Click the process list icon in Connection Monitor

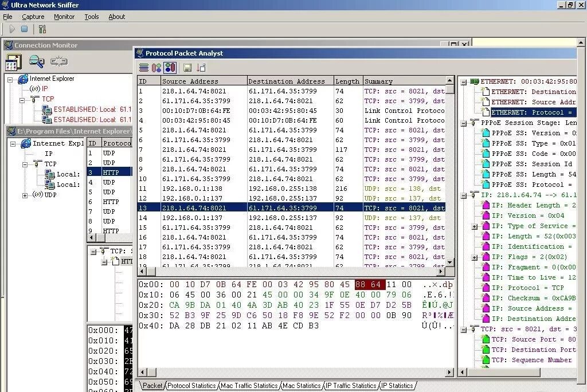(x=14, y=62)
